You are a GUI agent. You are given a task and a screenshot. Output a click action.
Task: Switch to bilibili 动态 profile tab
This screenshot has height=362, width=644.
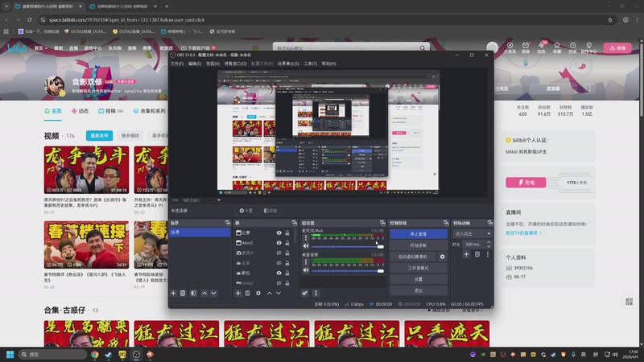(x=80, y=111)
